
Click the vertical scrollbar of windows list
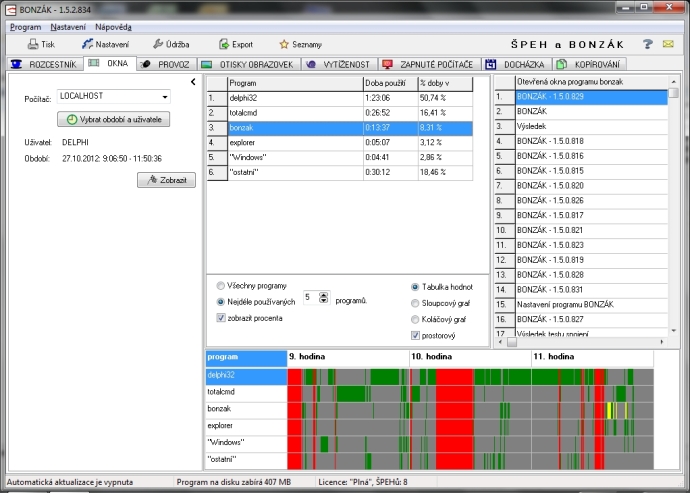(673, 206)
